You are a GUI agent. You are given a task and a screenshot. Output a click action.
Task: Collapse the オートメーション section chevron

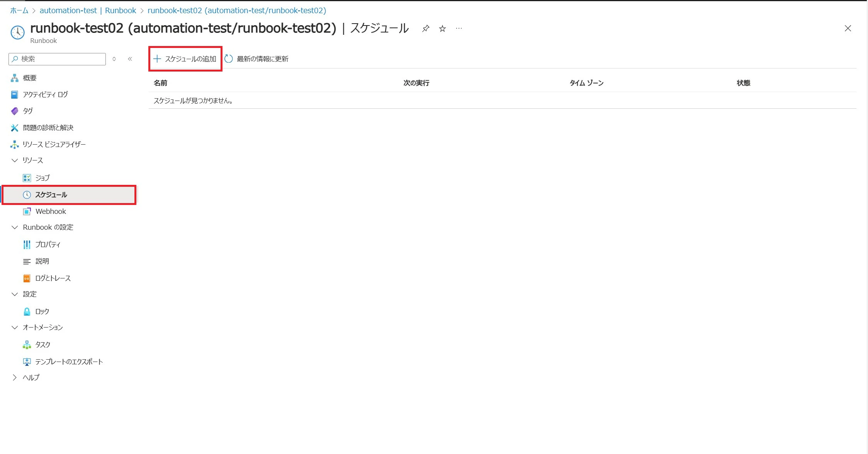click(15, 328)
